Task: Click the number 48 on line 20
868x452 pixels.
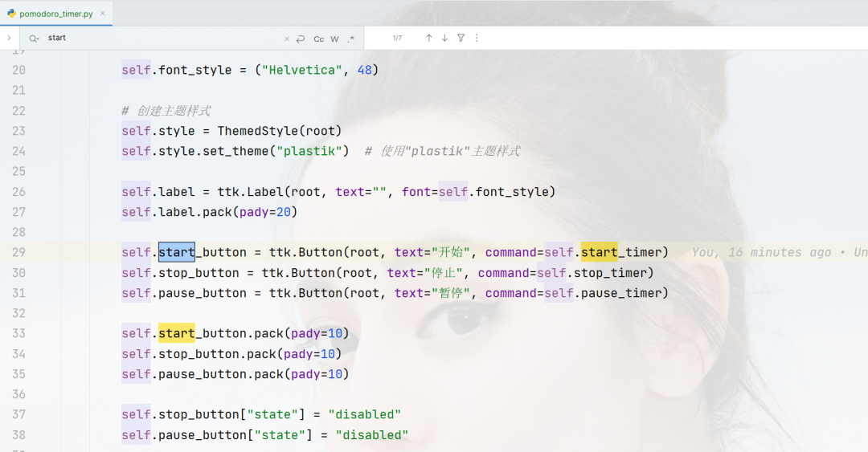Action: pyautogui.click(x=365, y=71)
